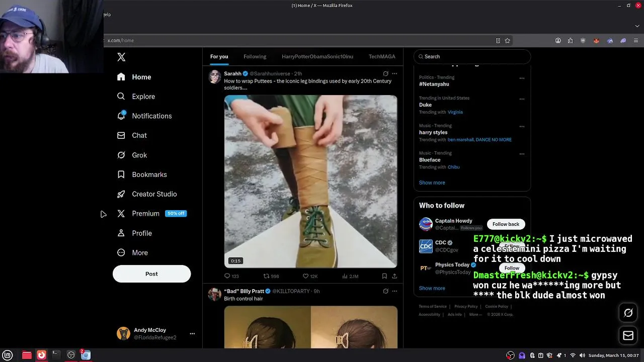Screen dimensions: 644x362
Task: Open Andy McCloy account options menu
Action: point(192,334)
